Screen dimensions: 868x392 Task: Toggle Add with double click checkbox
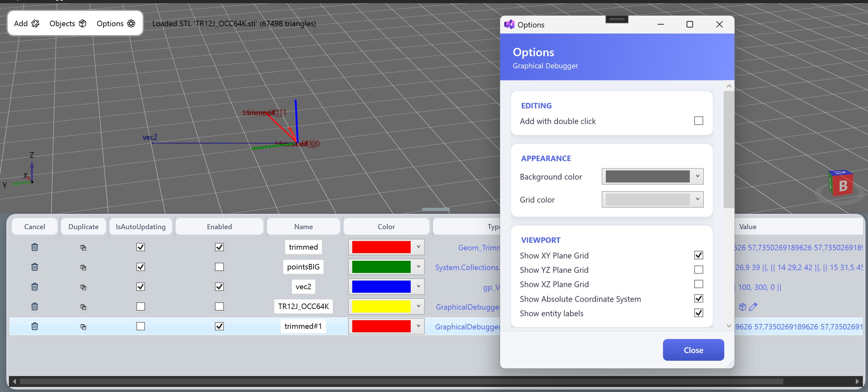click(698, 121)
